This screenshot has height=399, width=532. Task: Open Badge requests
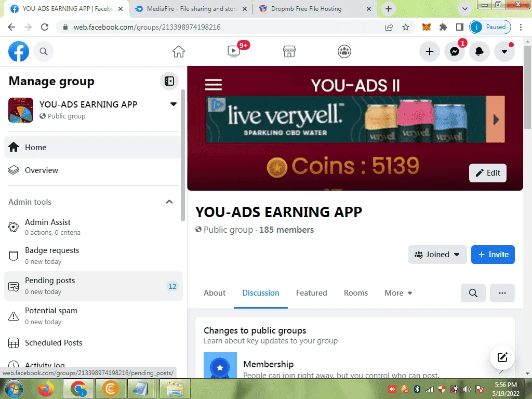click(92, 256)
